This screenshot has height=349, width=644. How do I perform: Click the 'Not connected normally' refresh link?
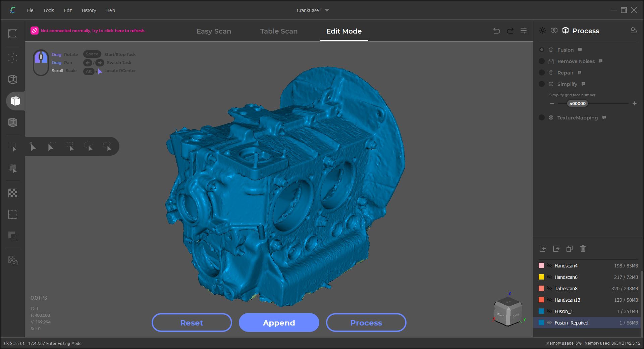click(x=93, y=31)
